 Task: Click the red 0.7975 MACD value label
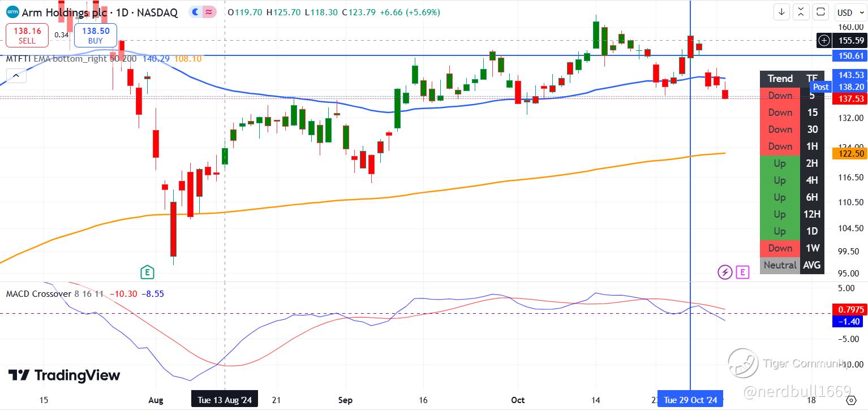coord(850,309)
